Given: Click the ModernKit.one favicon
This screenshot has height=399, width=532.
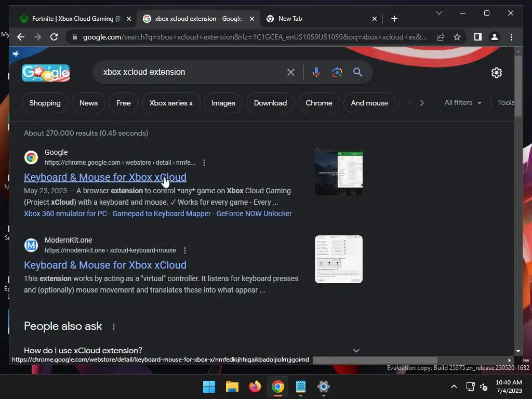Looking at the screenshot, I should [x=31, y=245].
